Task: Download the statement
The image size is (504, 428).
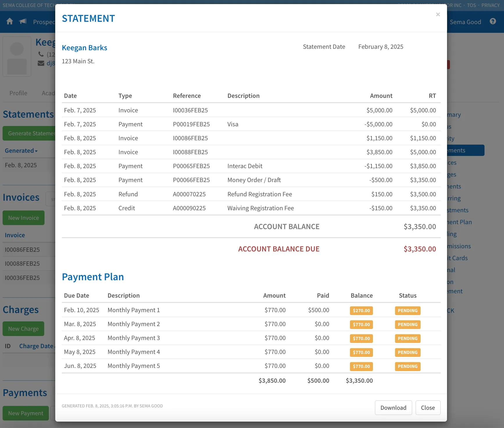Action: (x=393, y=408)
